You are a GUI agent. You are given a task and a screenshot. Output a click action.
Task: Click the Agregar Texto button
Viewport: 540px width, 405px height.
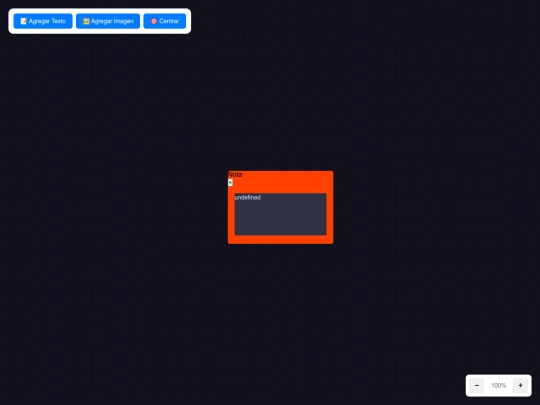(x=43, y=21)
